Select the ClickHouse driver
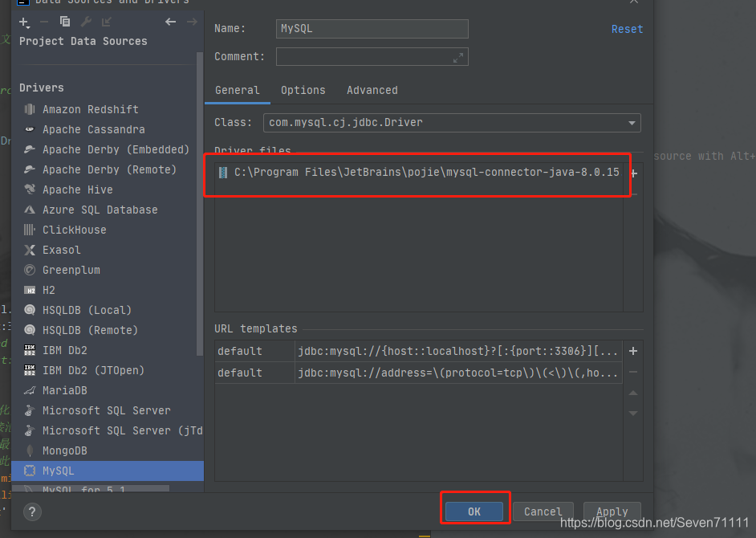 (108, 230)
